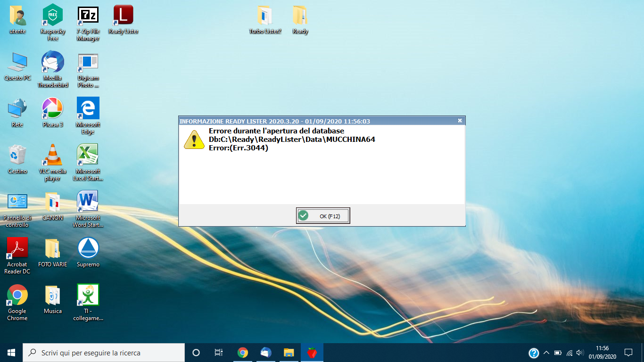
Task: Open the Musica folder
Action: (53, 300)
